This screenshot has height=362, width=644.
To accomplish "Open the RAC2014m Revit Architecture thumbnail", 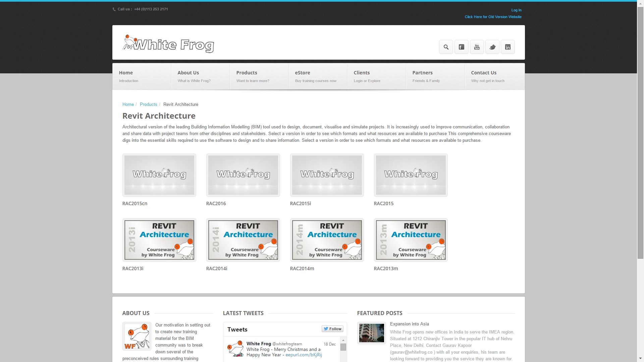I will tap(327, 240).
